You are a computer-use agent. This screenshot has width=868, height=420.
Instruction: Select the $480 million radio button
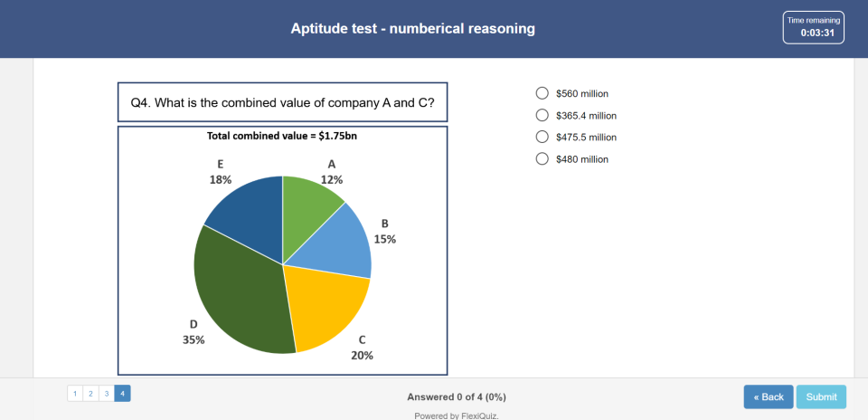542,159
